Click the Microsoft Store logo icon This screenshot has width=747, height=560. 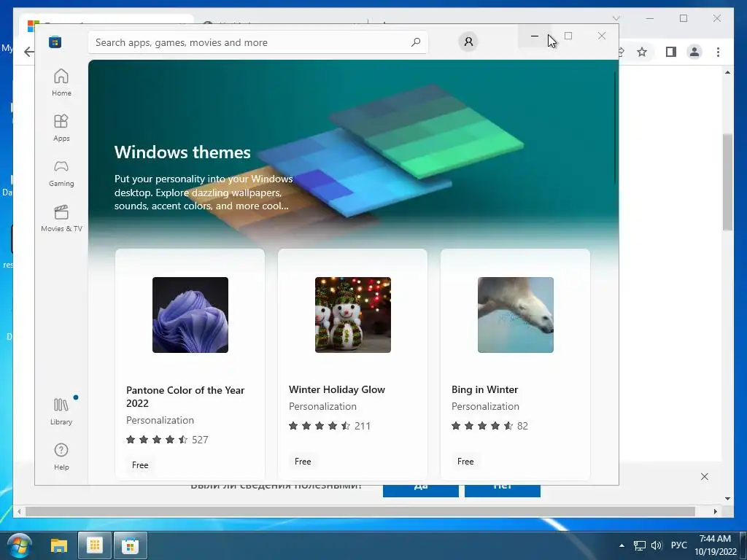55,42
